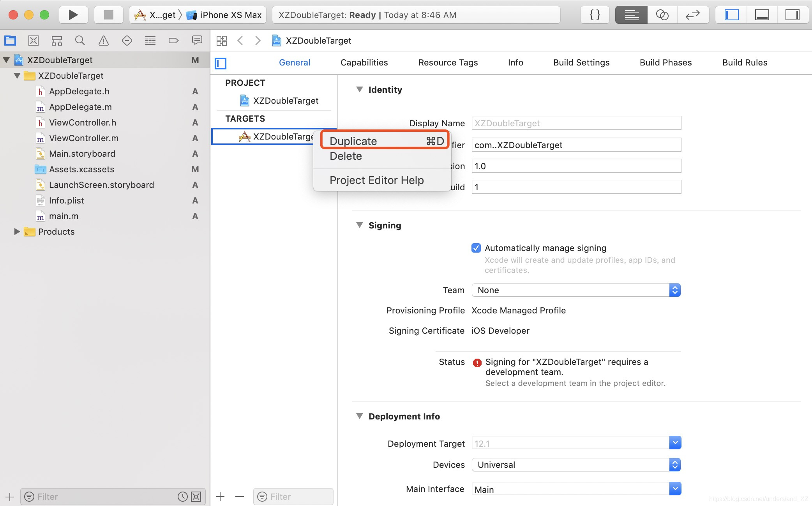
Task: Open the Team dropdown
Action: tap(576, 290)
